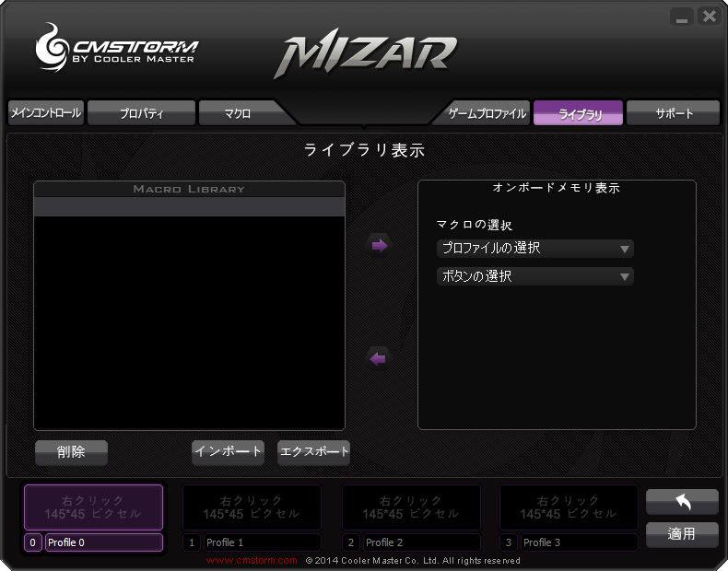Viewport: 728px width, 571px height.
Task: Click the エクスポート export button
Action: click(314, 452)
